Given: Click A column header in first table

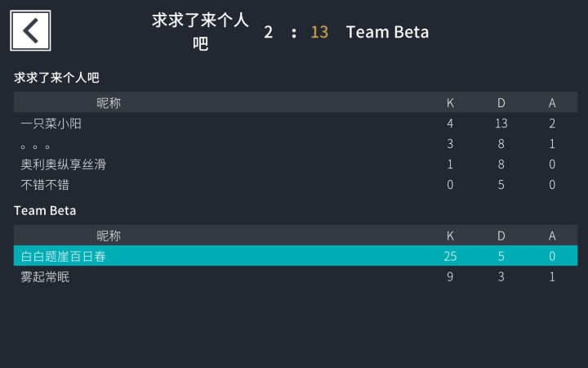Looking at the screenshot, I should pyautogui.click(x=552, y=103).
